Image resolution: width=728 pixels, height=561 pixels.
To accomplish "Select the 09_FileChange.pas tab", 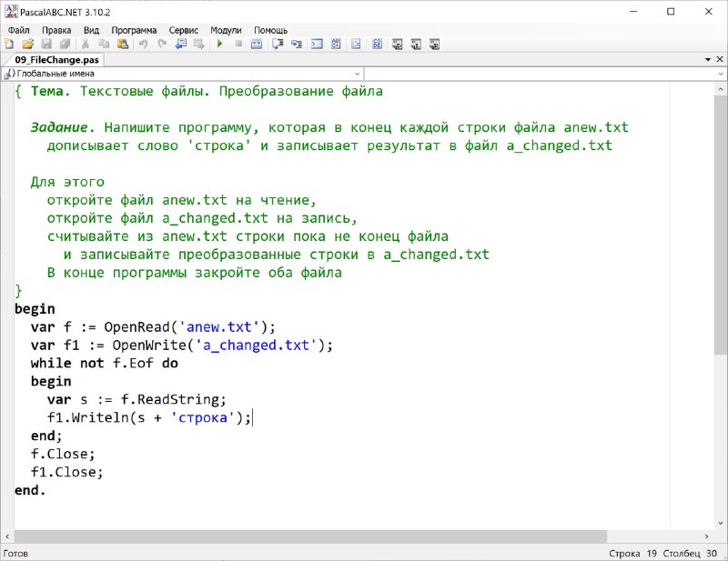I will click(56, 60).
